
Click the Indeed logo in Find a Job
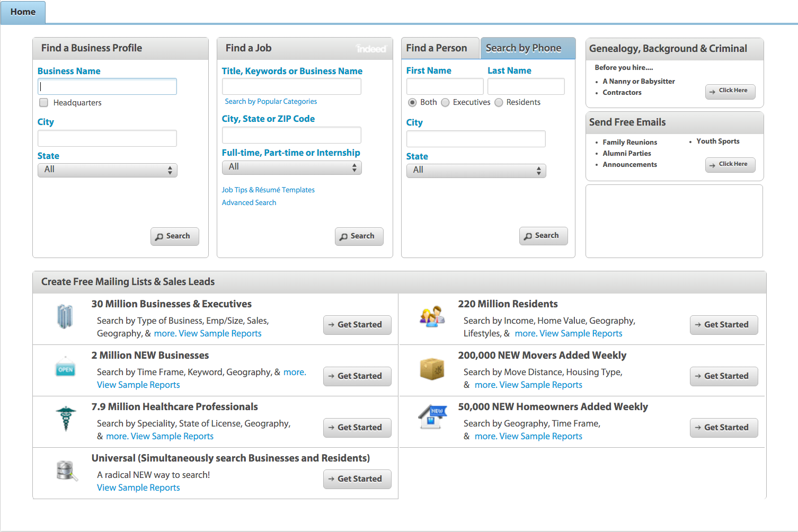[371, 49]
